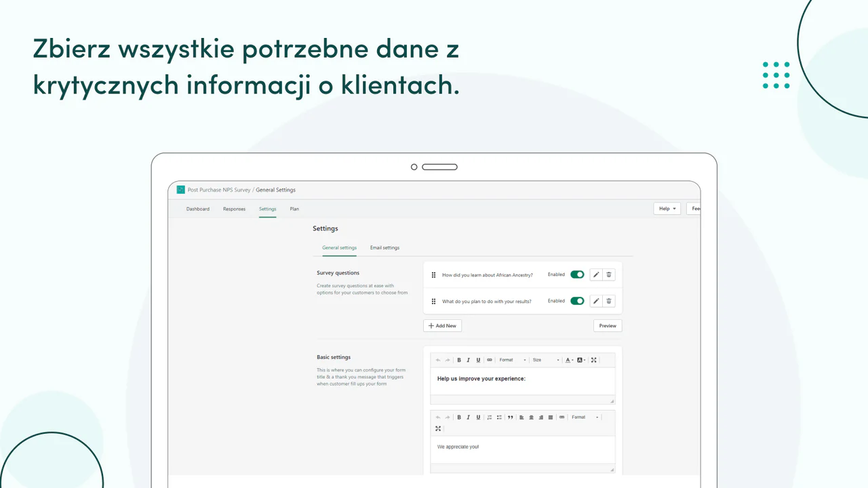Edit the African Ancestry question with pencil icon
The height and width of the screenshot is (488, 868).
point(596,274)
